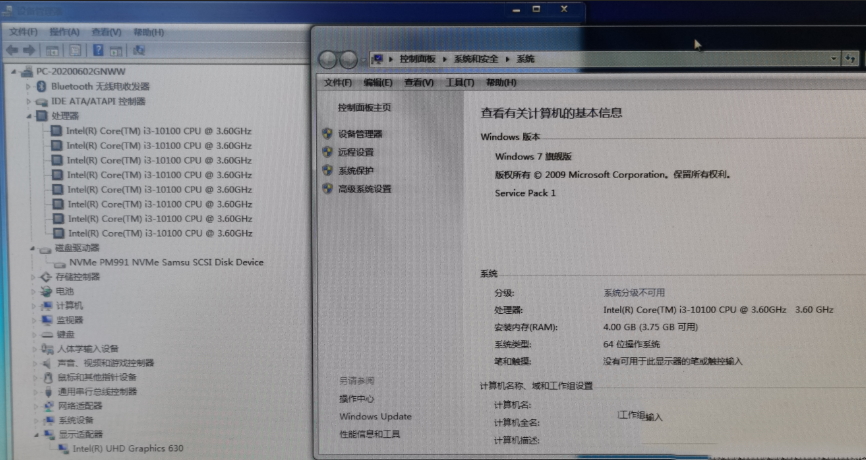This screenshot has width=866, height=460.
Task: Select NVMe PM991 NVMe Samsu SCSI Disk Device
Action: (x=166, y=262)
